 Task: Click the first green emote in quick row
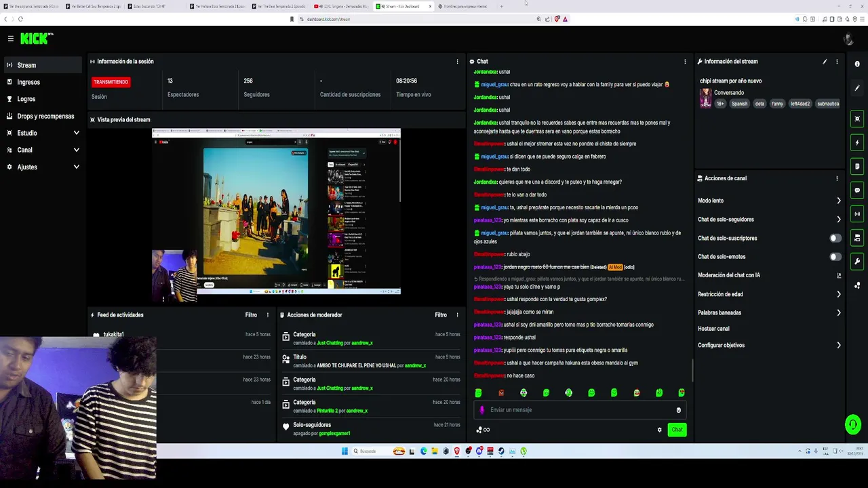tap(478, 393)
